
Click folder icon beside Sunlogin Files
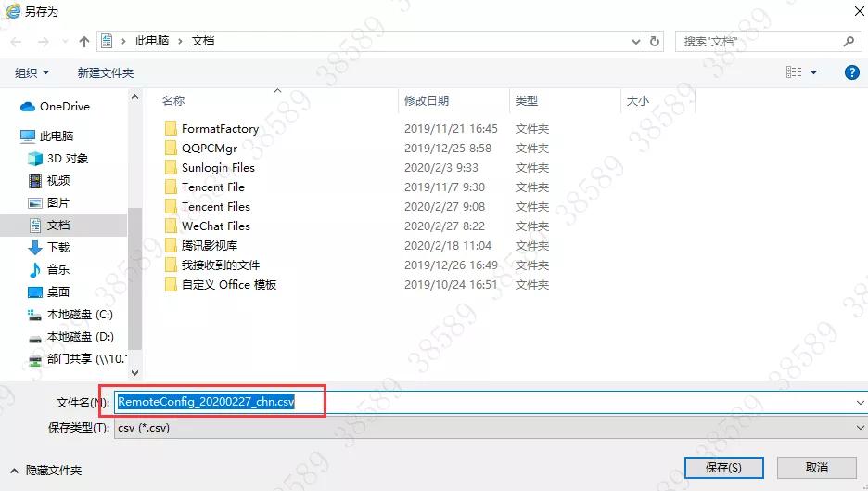point(171,167)
